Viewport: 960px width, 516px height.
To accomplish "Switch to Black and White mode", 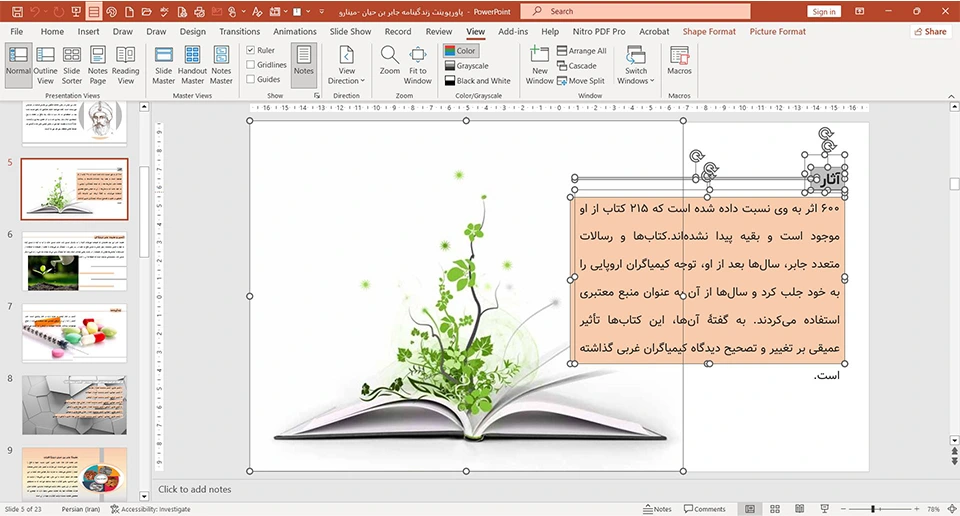I will [x=478, y=81].
